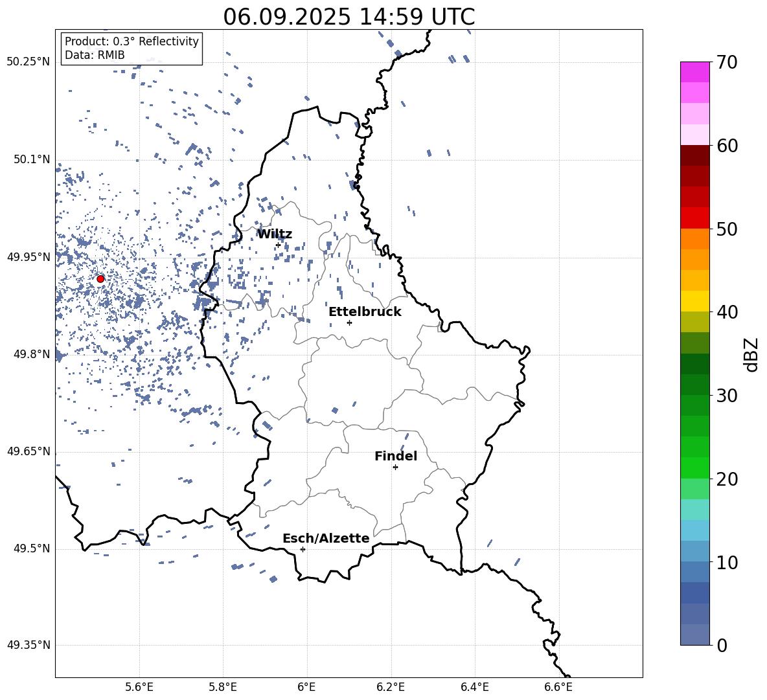Click the 50.25°N latitude label
Screen dimensions: 767x700
[29, 62]
